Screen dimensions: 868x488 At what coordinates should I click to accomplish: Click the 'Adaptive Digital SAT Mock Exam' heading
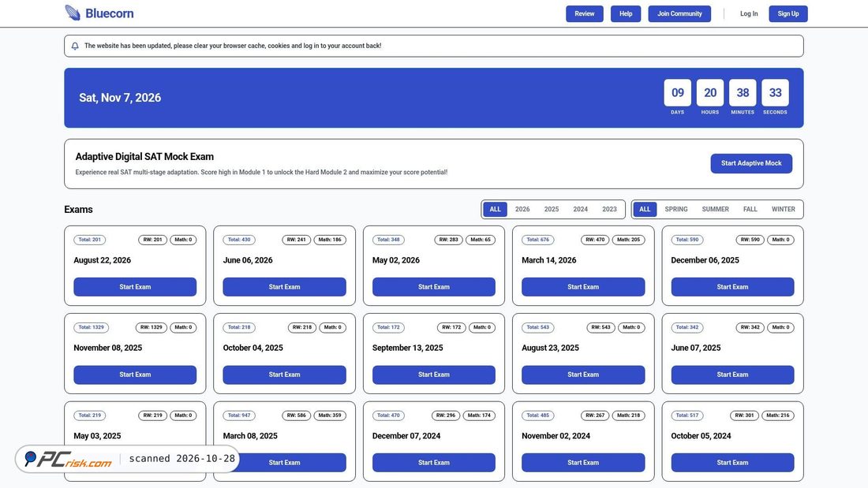pyautogui.click(x=144, y=157)
